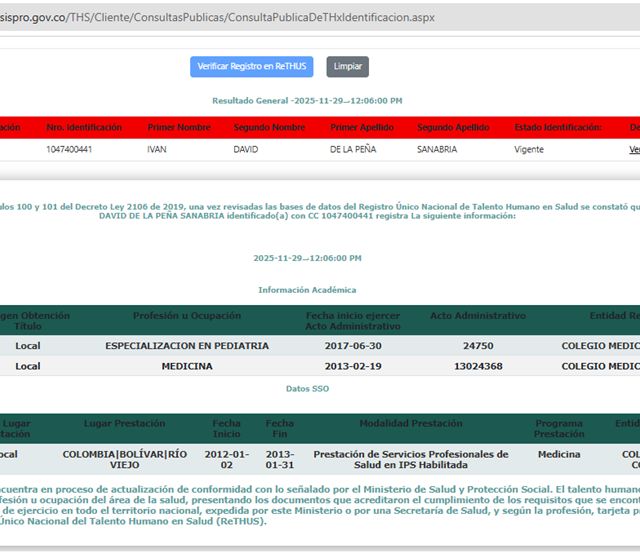Screen dimensions: 640x553
Task: Click ESPECIALIZACION EN PEDIATRIA cell
Action: click(187, 346)
